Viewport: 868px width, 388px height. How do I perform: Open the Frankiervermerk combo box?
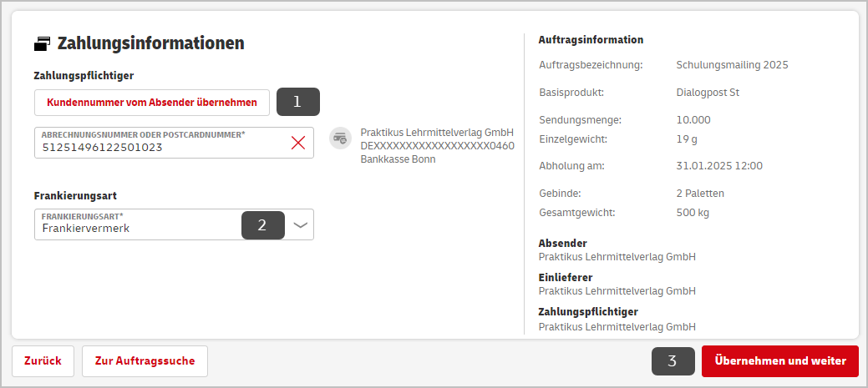click(174, 224)
